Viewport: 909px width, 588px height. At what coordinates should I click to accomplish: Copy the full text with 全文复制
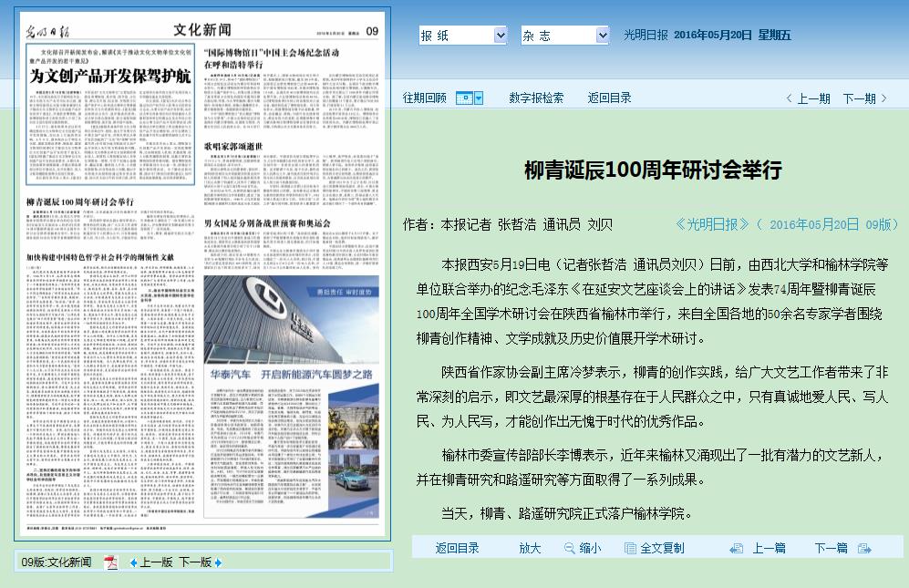coord(662,548)
